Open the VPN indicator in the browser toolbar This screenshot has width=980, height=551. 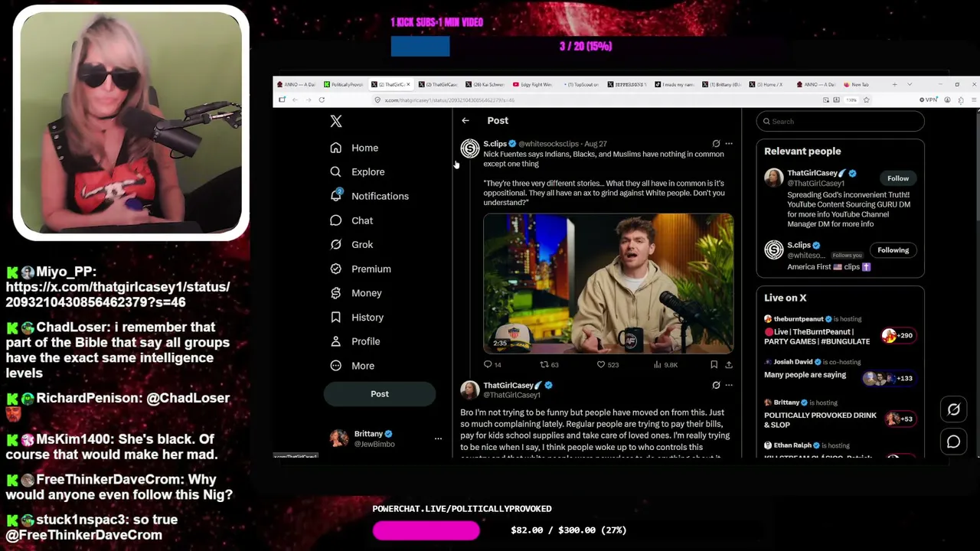point(929,100)
